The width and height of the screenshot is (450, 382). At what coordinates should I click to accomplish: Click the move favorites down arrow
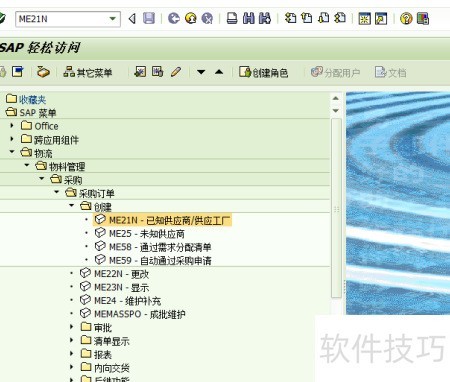201,72
